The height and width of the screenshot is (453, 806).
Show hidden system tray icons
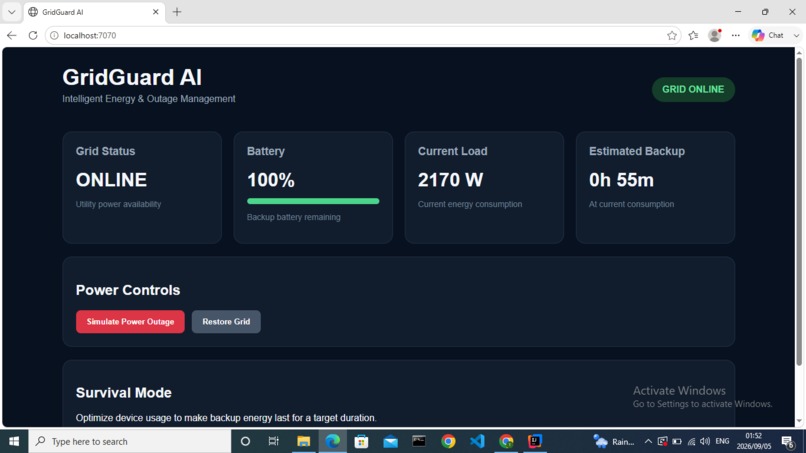point(648,441)
